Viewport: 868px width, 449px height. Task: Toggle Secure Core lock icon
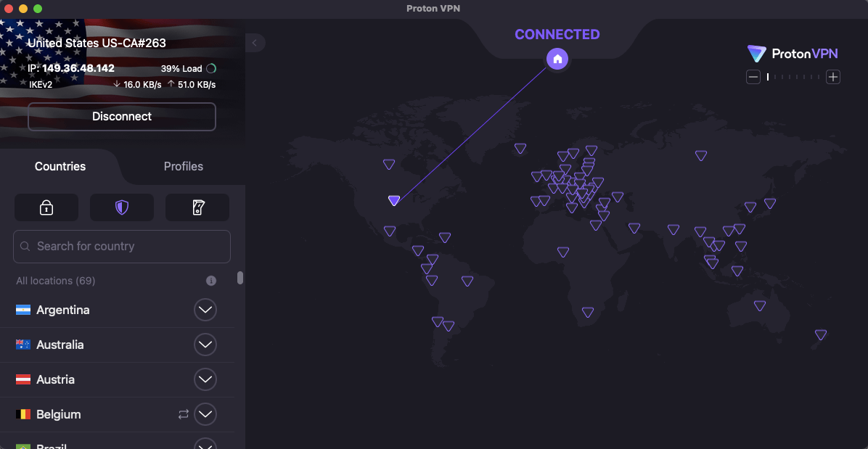(46, 207)
